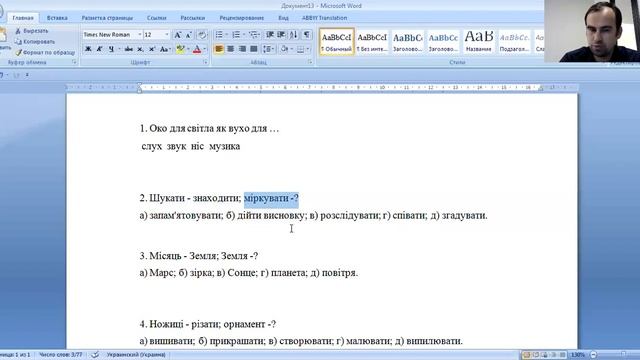Apply text highlight color
Screen dimensions: 640x360
(180, 49)
